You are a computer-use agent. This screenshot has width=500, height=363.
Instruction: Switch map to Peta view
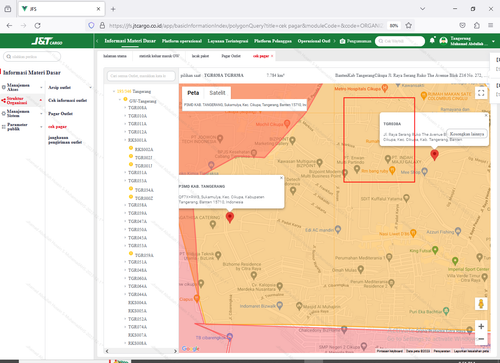[193, 93]
